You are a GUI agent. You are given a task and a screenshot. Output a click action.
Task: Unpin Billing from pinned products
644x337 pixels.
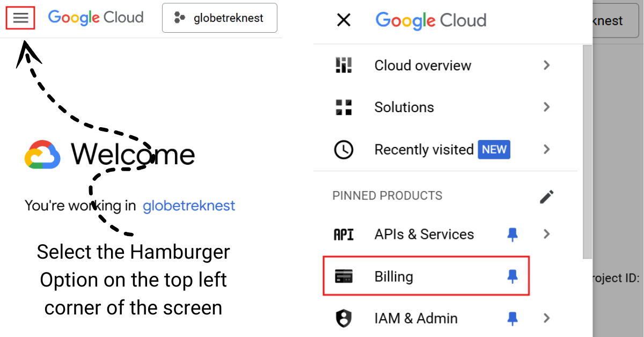coord(513,276)
